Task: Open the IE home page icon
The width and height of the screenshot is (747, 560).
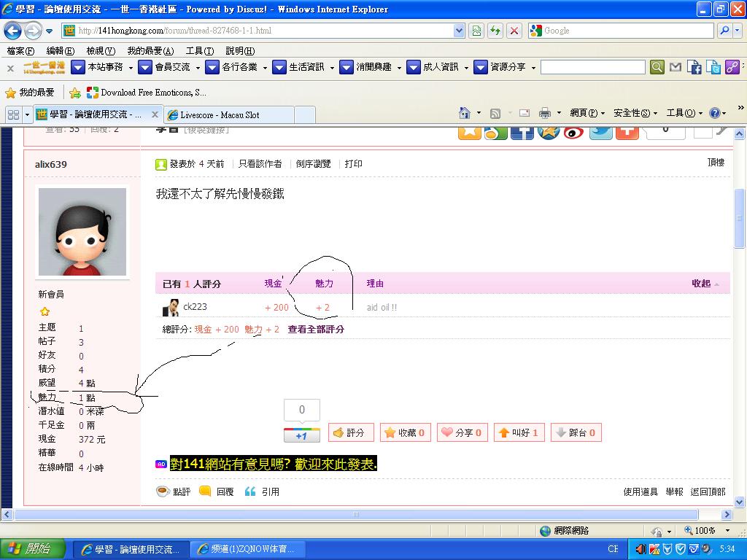Action: (465, 113)
